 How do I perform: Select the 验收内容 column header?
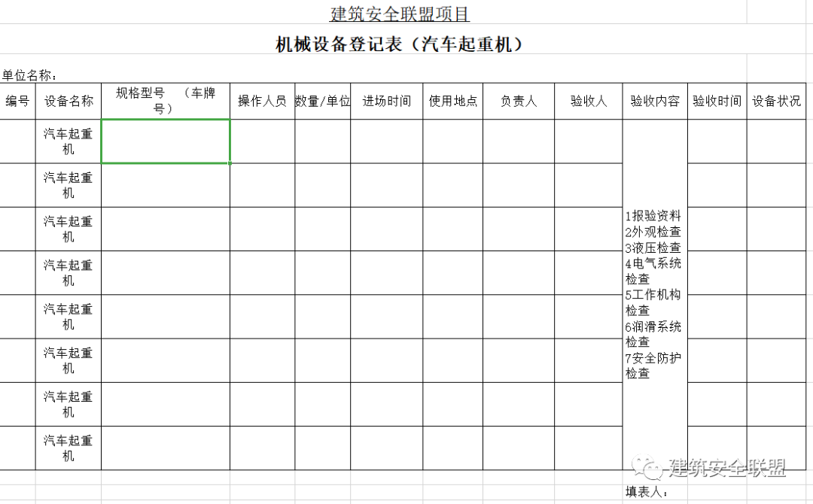tap(655, 101)
